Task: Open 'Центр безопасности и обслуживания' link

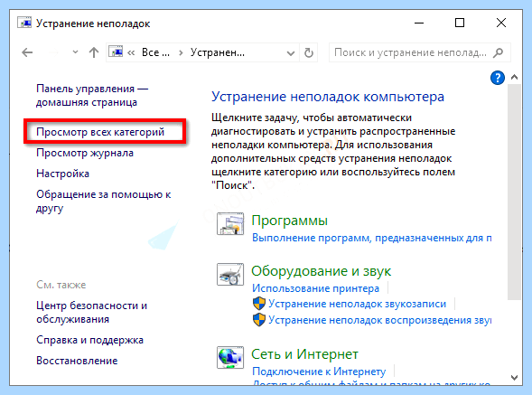Action: click(91, 313)
